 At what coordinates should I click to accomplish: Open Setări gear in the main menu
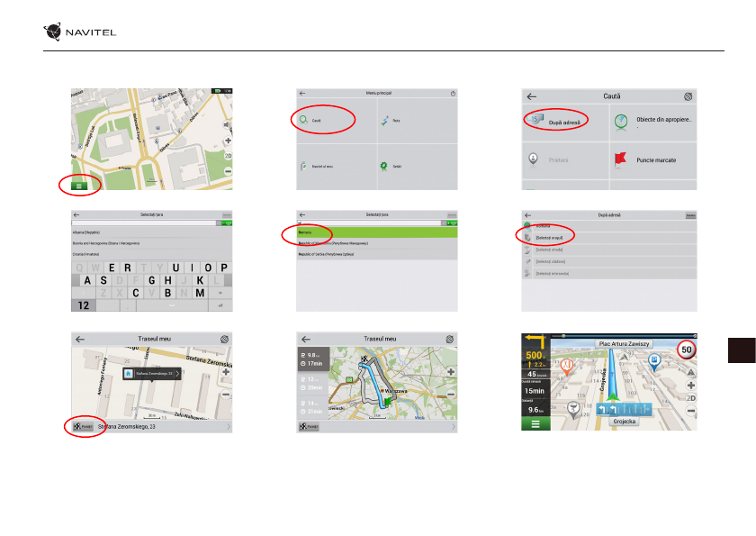tap(383, 167)
